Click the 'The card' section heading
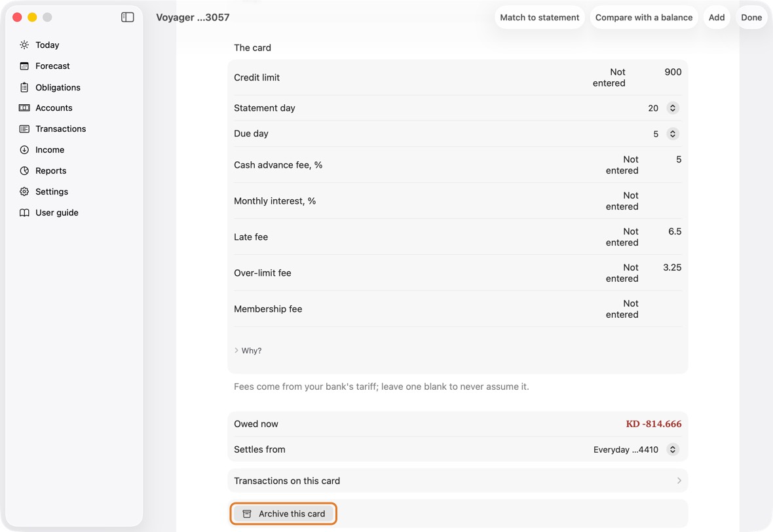 coord(252,48)
